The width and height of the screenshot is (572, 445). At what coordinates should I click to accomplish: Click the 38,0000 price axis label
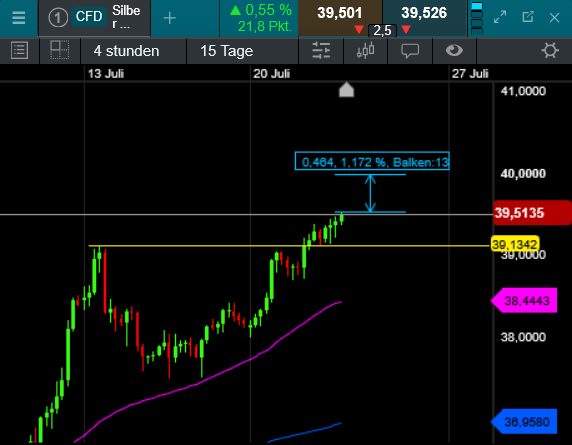click(x=523, y=337)
